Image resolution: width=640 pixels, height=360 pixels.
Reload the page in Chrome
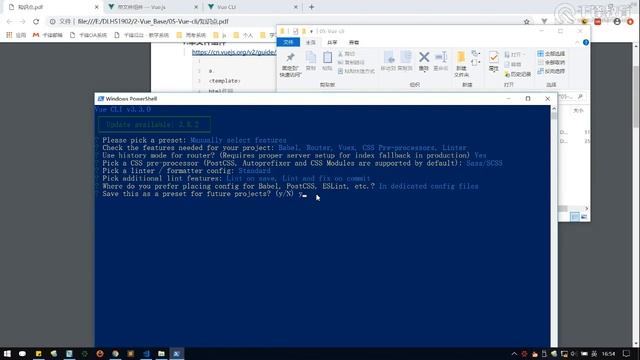tap(36, 21)
